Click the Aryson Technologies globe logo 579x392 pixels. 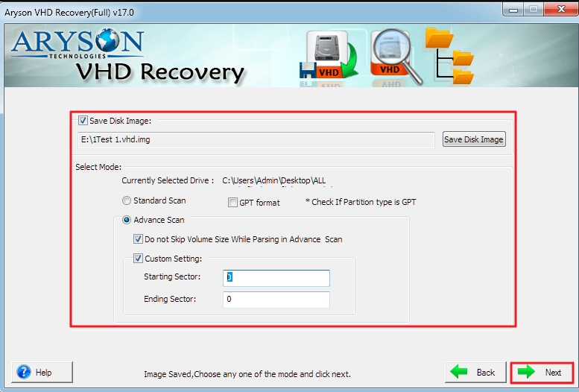click(108, 40)
